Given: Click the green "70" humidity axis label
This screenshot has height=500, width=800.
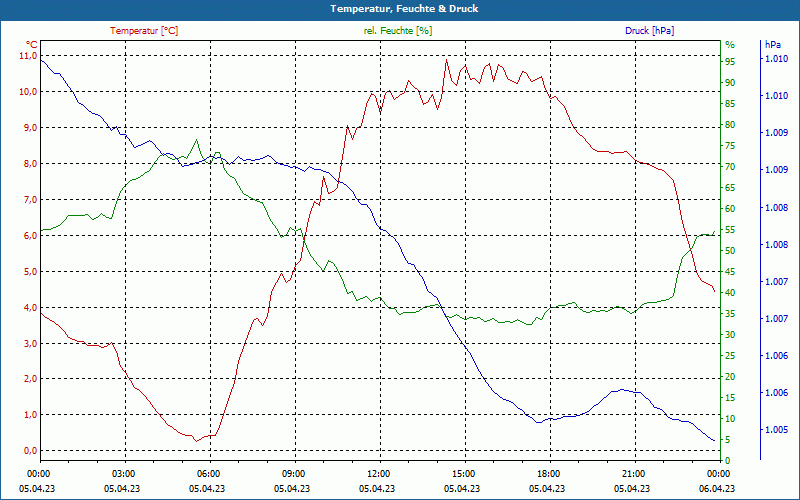Looking at the screenshot, I should [730, 167].
